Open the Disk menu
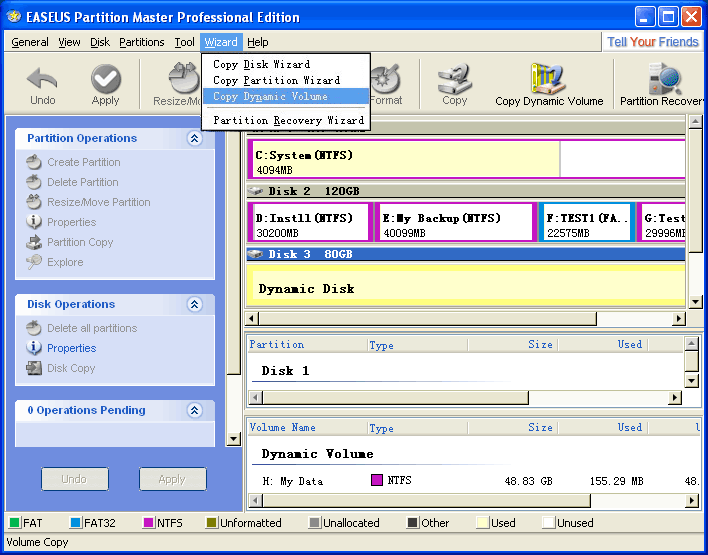The height and width of the screenshot is (555, 708). (100, 42)
